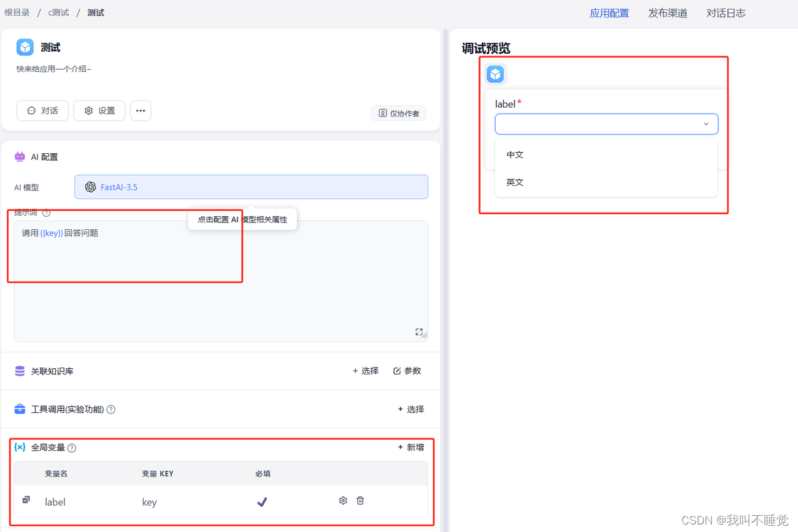Open the 对话日志 tab
This screenshot has height=532, width=798.
[x=726, y=13]
